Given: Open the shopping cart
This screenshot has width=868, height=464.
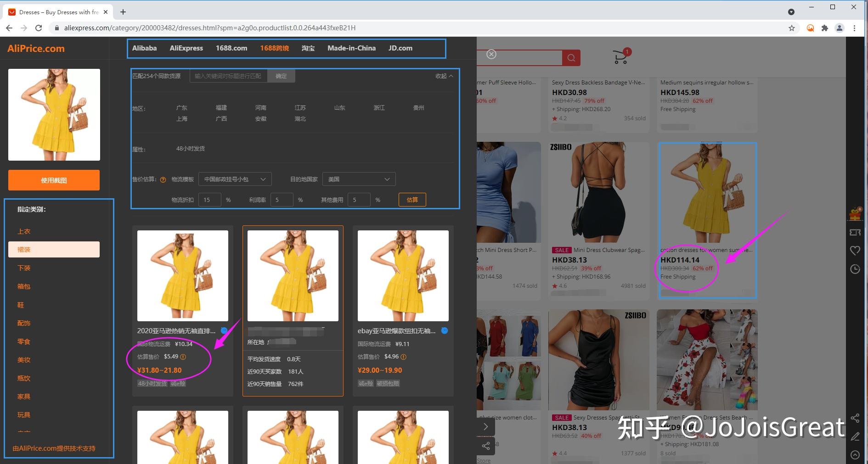Looking at the screenshot, I should pyautogui.click(x=621, y=56).
